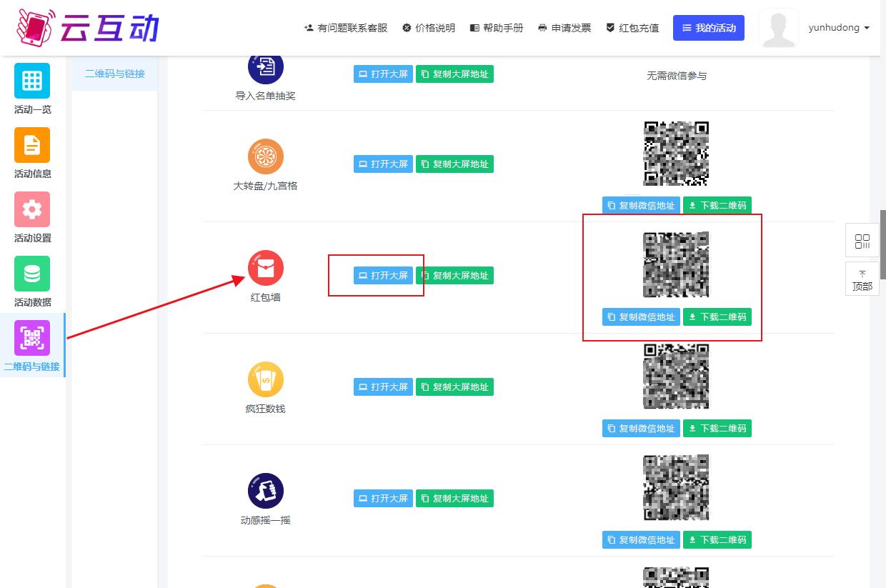Click 打开大屏 for 大转盘/九宫格

(x=383, y=164)
